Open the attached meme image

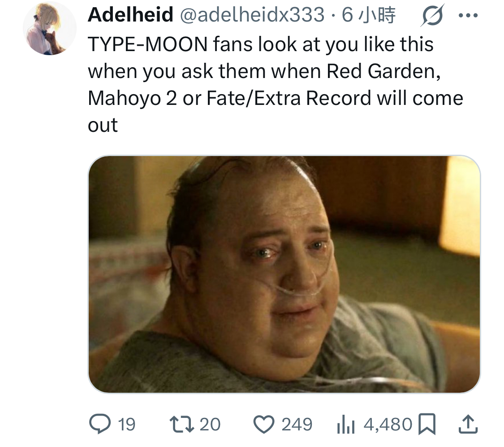tap(284, 274)
